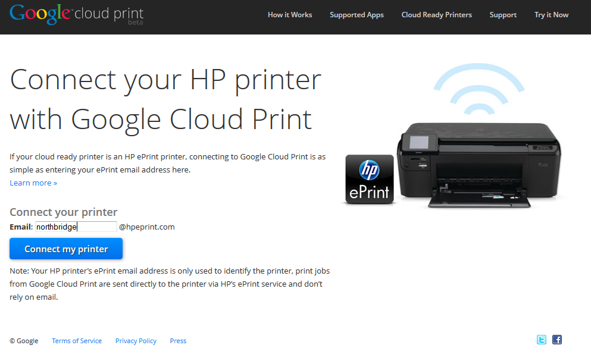
Task: Open the Press link in footer
Action: 178,341
